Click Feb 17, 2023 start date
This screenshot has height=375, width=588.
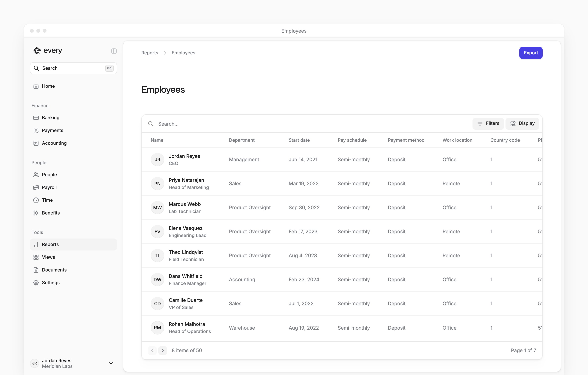point(303,231)
